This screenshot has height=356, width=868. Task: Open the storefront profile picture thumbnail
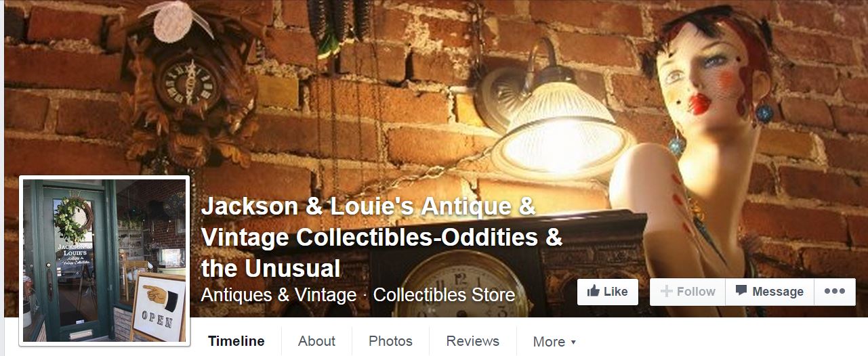click(x=104, y=261)
